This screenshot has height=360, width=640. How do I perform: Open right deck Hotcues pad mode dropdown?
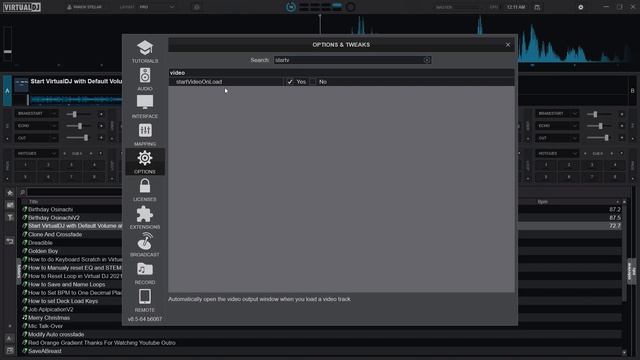(x=557, y=153)
